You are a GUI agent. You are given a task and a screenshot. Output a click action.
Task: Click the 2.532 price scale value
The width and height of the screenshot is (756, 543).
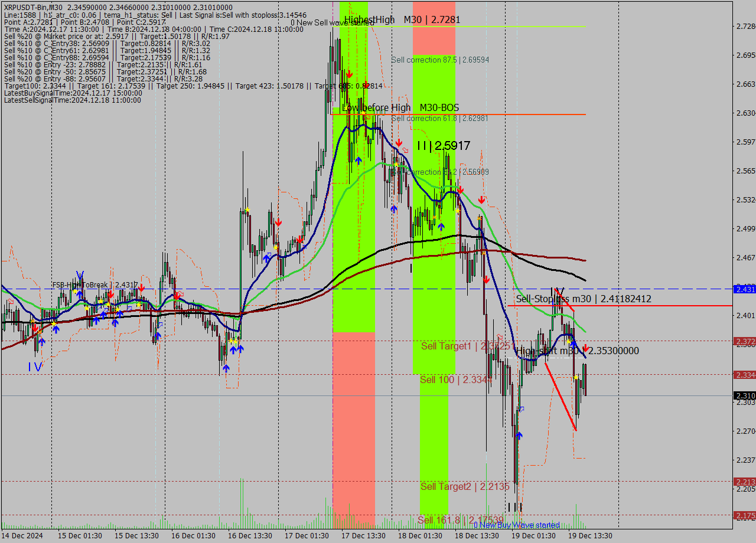(x=746, y=199)
